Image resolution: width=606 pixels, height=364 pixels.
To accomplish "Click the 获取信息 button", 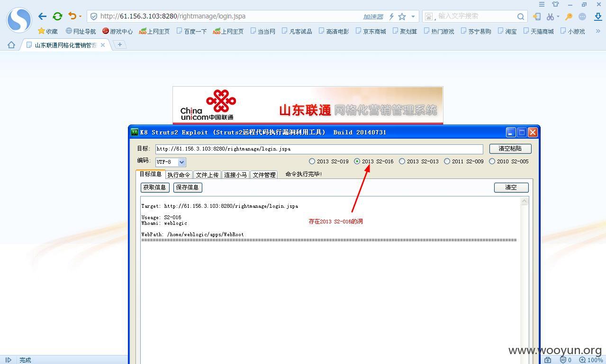I will click(155, 187).
